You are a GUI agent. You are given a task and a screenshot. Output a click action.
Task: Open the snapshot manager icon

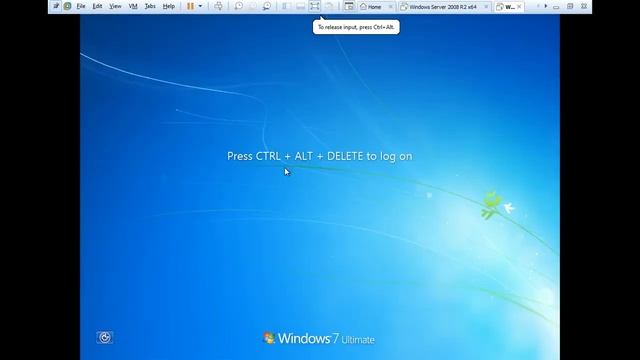(267, 6)
